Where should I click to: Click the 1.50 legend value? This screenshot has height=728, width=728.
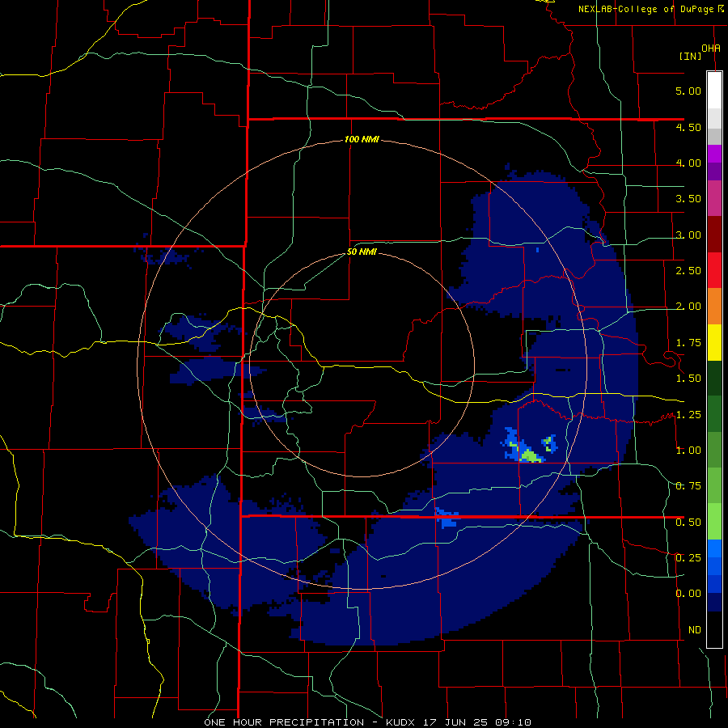pos(688,379)
